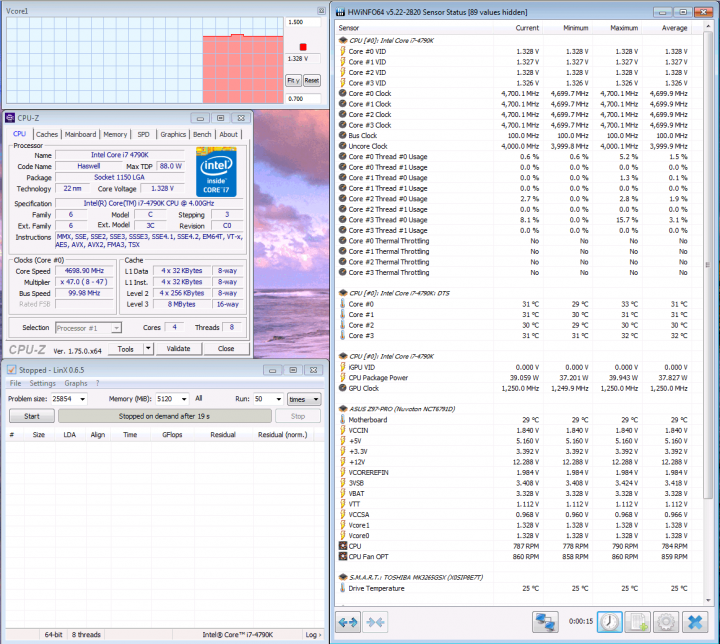
Task: Close sensors with blue X icon
Action: coord(695,622)
